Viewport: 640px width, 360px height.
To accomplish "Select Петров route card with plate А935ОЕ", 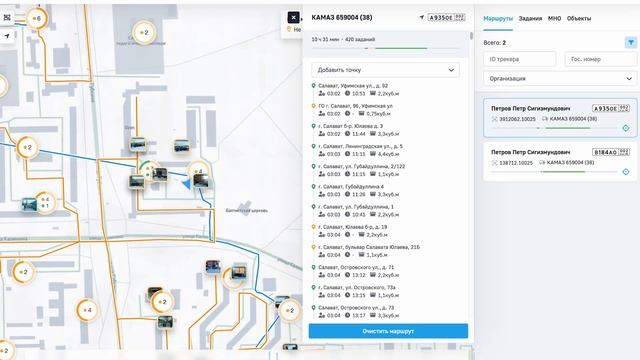I will pos(560,118).
